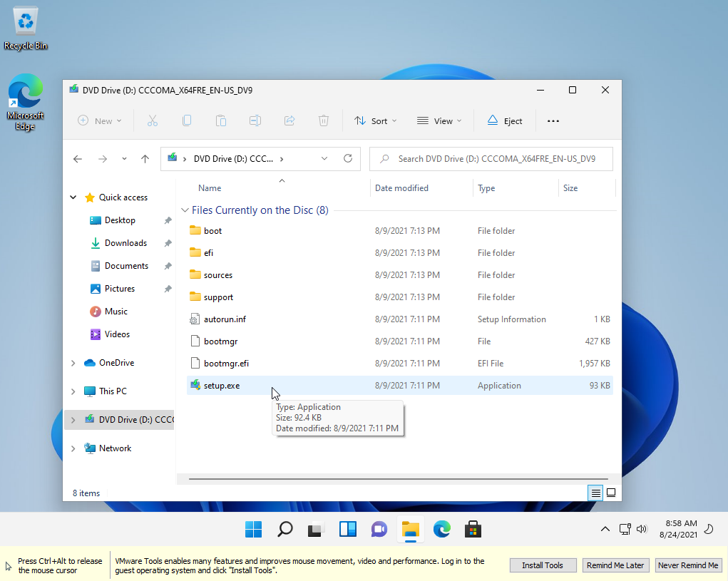Select the setup.exe application

[x=400, y=385]
